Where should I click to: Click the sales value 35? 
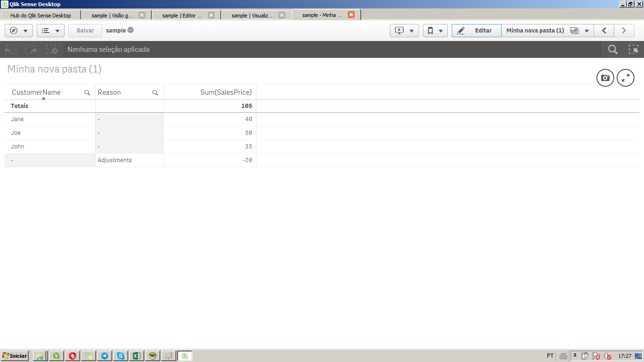(248, 147)
